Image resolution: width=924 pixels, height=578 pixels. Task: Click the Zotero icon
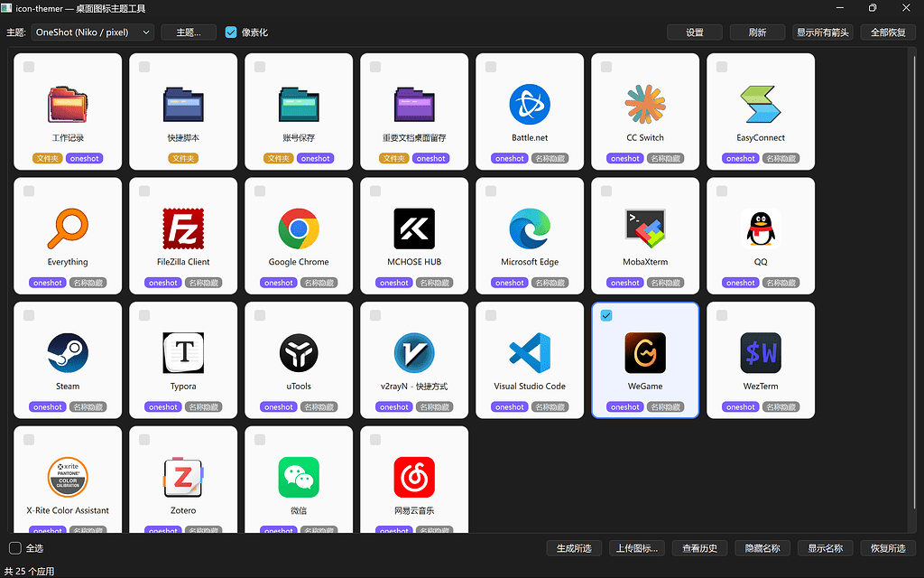[183, 478]
